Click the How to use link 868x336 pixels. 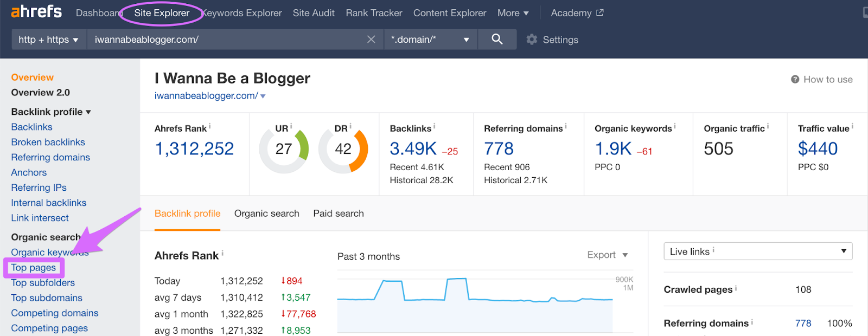pos(828,80)
